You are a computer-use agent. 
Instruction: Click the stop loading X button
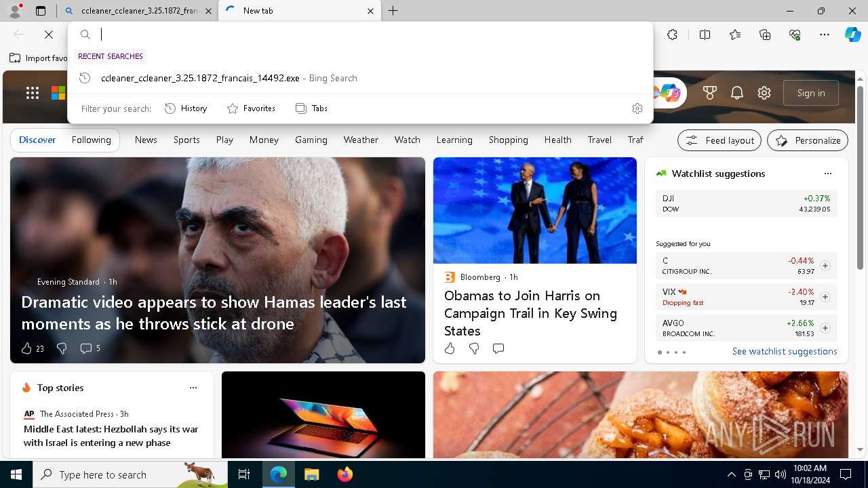[x=49, y=35]
